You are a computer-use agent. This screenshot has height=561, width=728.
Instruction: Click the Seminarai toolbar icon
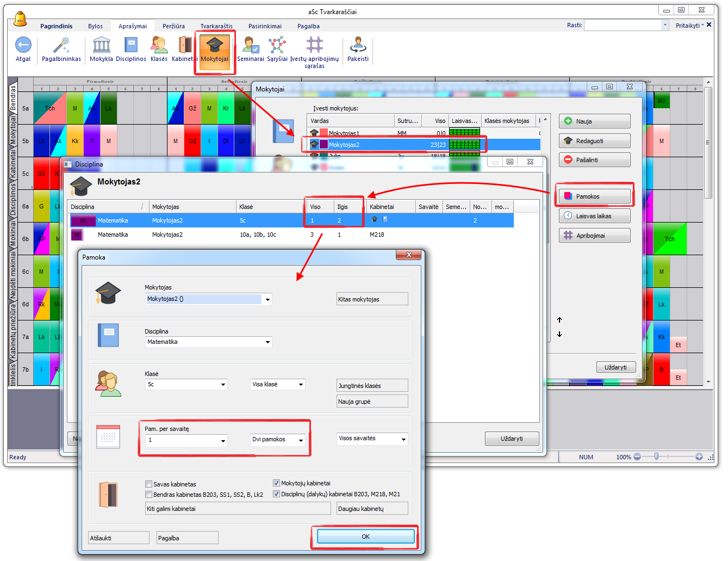[250, 45]
